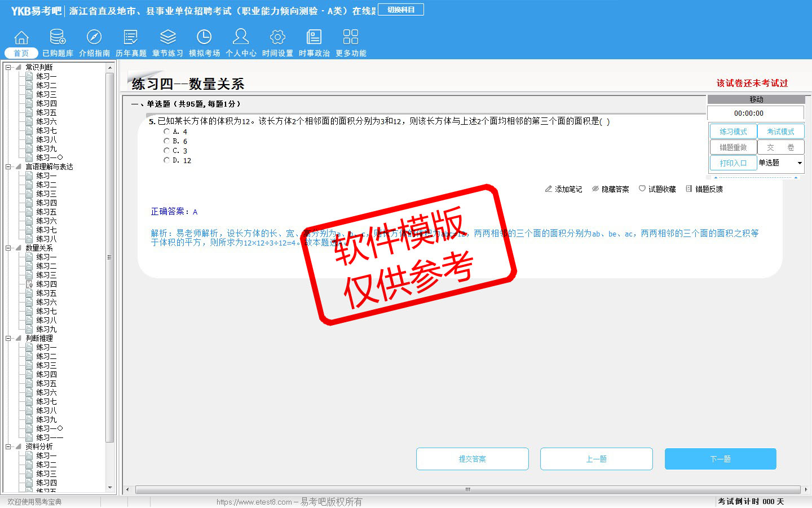Click the 介绍指南 compass icon

94,37
